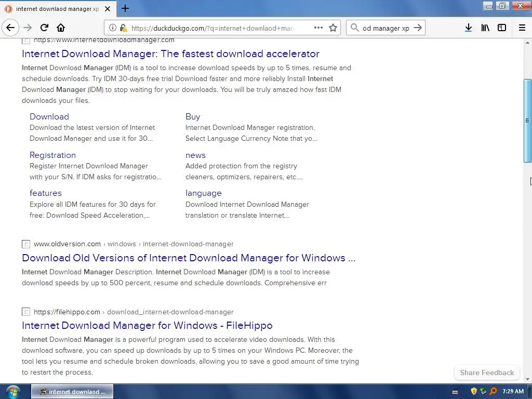Open Internet Download Manager fastest accelerator result

pyautogui.click(x=170, y=54)
